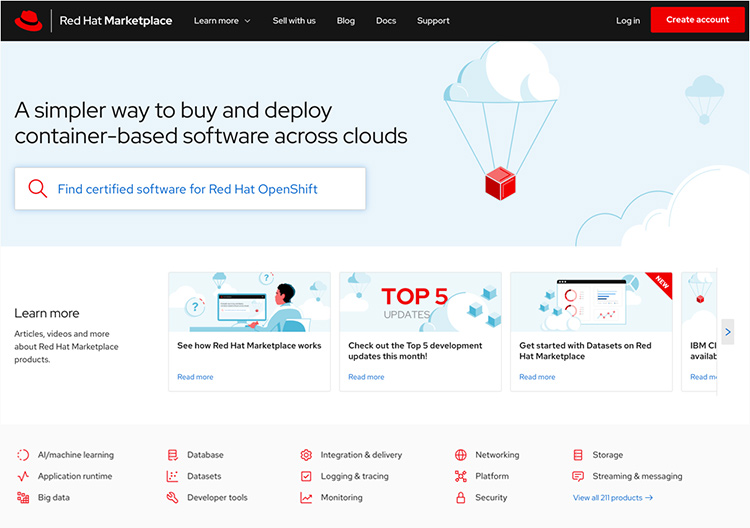Click the Networking globe icon

point(461,455)
